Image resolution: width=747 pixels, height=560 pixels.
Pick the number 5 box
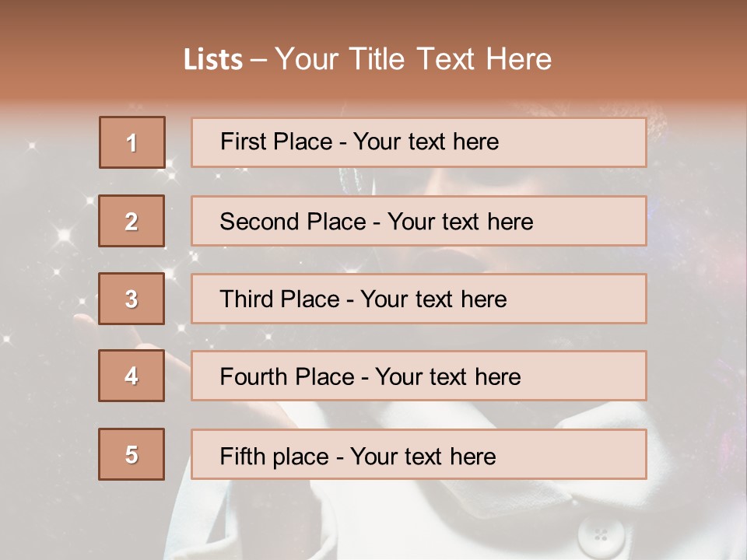point(132,454)
